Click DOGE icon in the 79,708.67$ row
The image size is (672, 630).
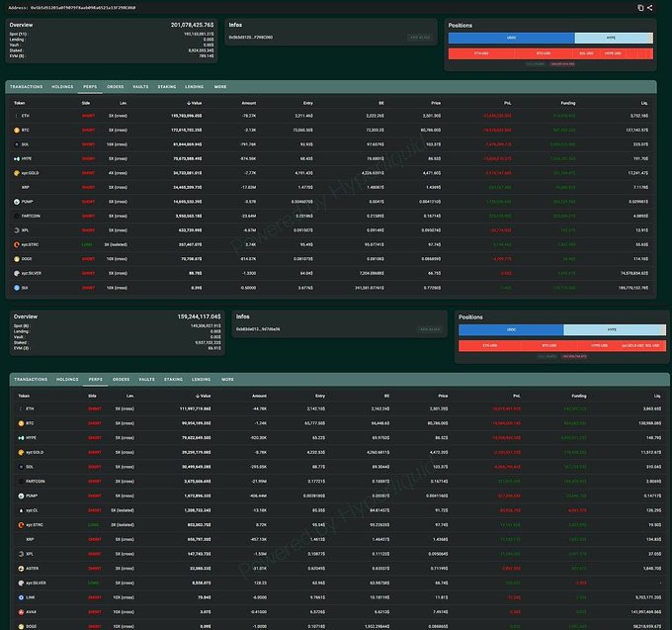coord(17,259)
